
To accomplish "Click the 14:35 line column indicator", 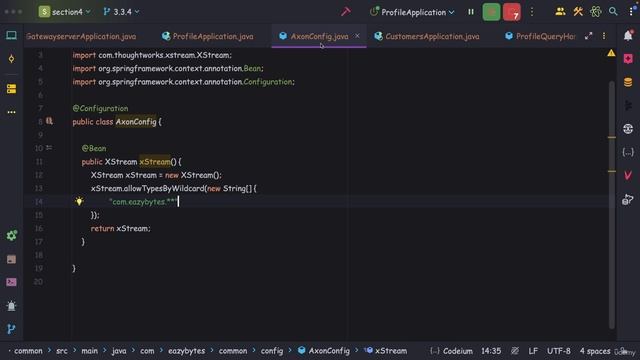I will [x=491, y=351].
